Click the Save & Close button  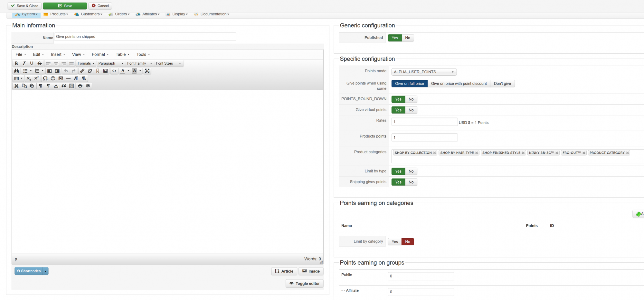point(24,6)
